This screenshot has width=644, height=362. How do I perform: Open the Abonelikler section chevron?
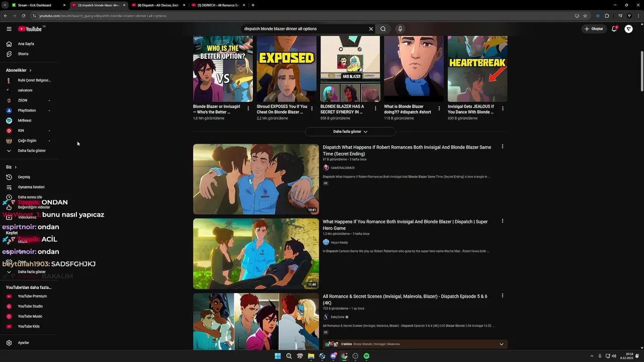(x=30, y=70)
